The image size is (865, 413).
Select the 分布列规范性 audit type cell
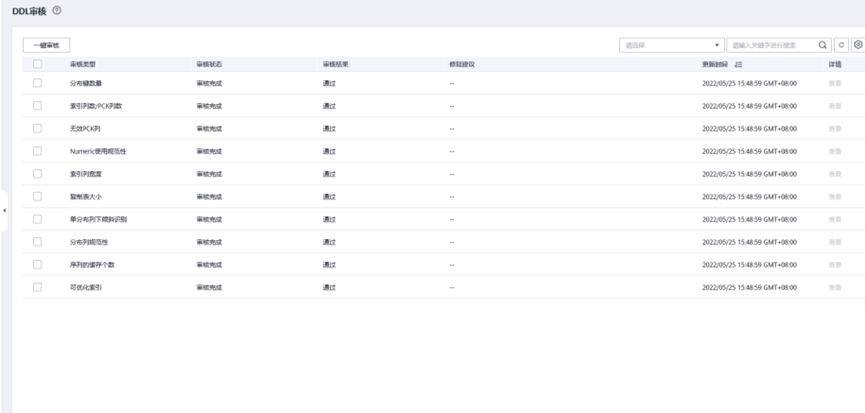tap(89, 242)
